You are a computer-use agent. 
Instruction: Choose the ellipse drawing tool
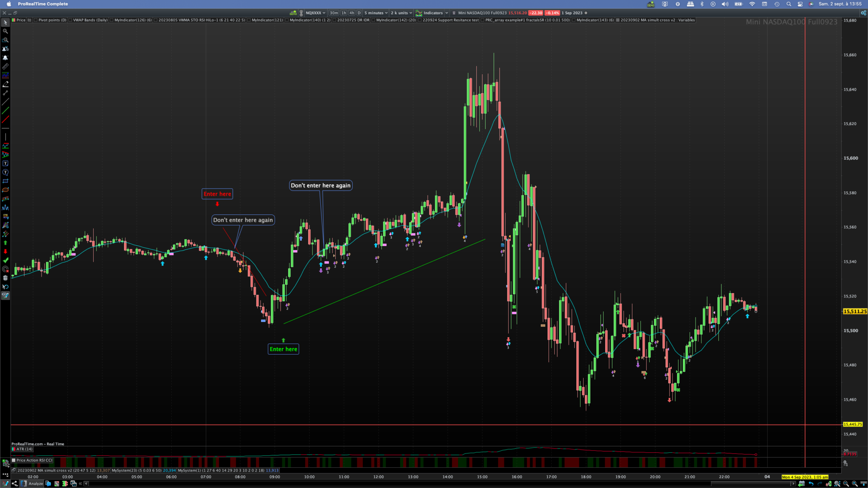(5, 190)
